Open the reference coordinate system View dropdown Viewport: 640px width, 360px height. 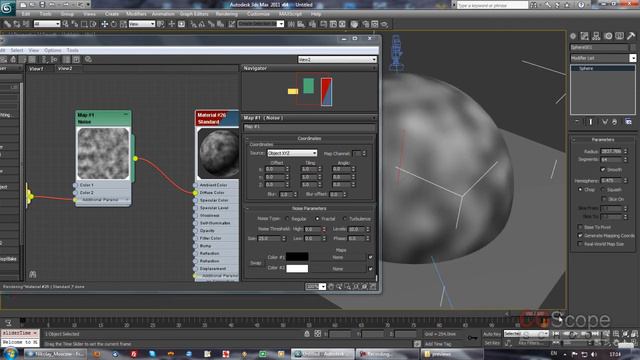click(142, 24)
